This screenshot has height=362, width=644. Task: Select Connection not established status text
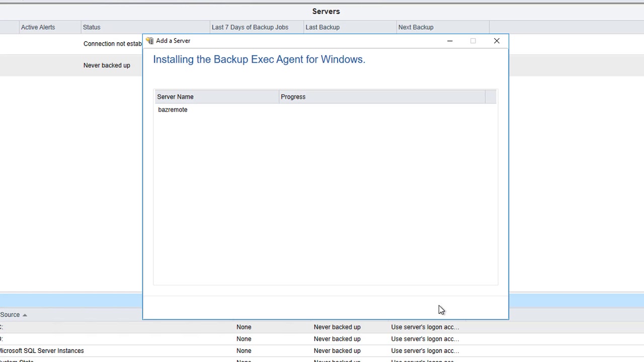coord(113,44)
